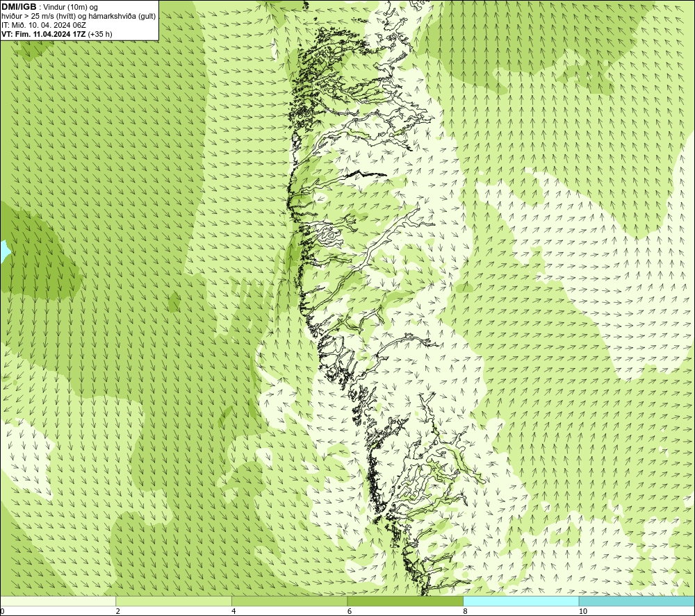Click the legend label '6'
This screenshot has width=695, height=616.
(x=350, y=611)
